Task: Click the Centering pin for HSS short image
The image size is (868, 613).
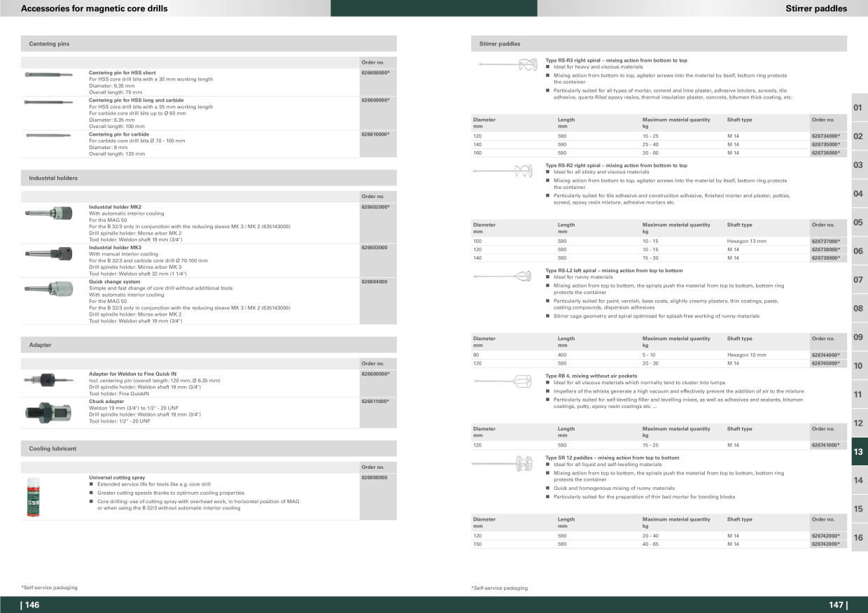Action: pos(48,74)
